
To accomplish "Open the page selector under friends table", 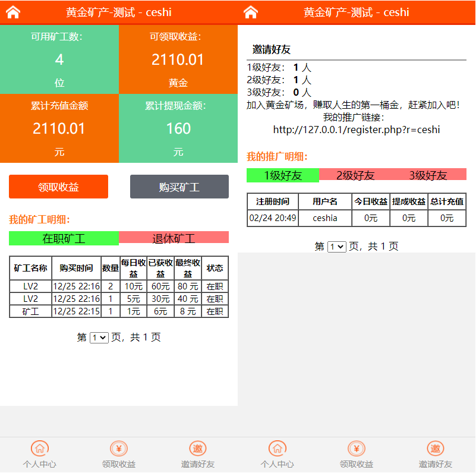I will tap(337, 246).
